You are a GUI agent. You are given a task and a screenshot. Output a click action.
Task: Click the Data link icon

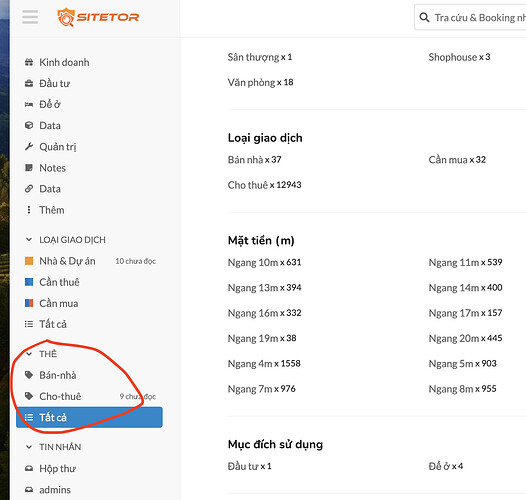[29, 189]
